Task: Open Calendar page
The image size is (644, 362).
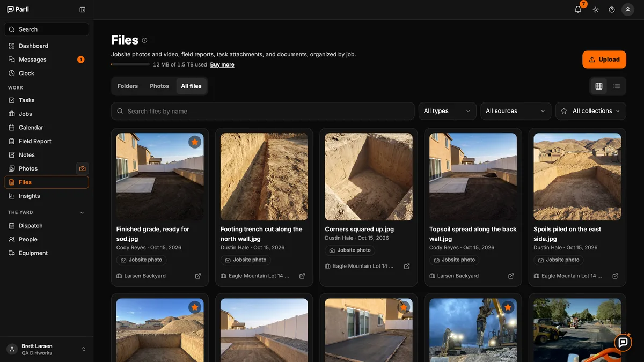Action: (x=46, y=128)
